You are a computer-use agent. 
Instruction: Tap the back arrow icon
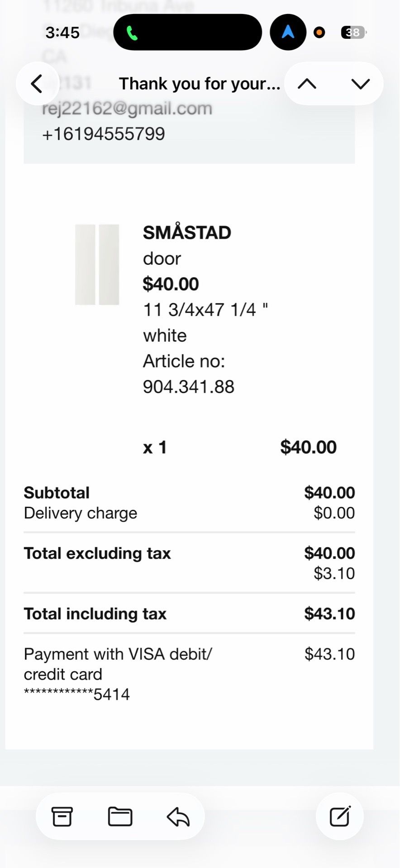pyautogui.click(x=37, y=84)
